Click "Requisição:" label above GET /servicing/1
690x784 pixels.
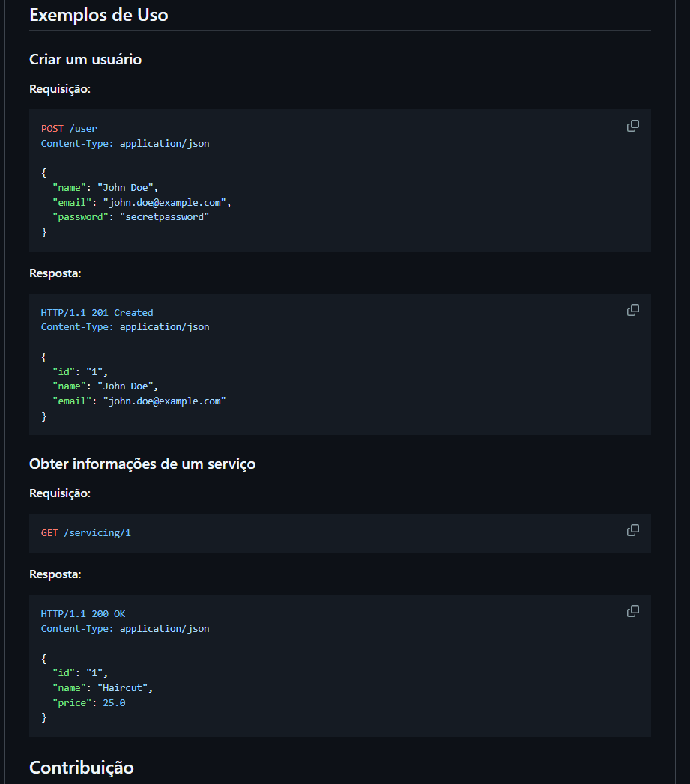(x=60, y=493)
